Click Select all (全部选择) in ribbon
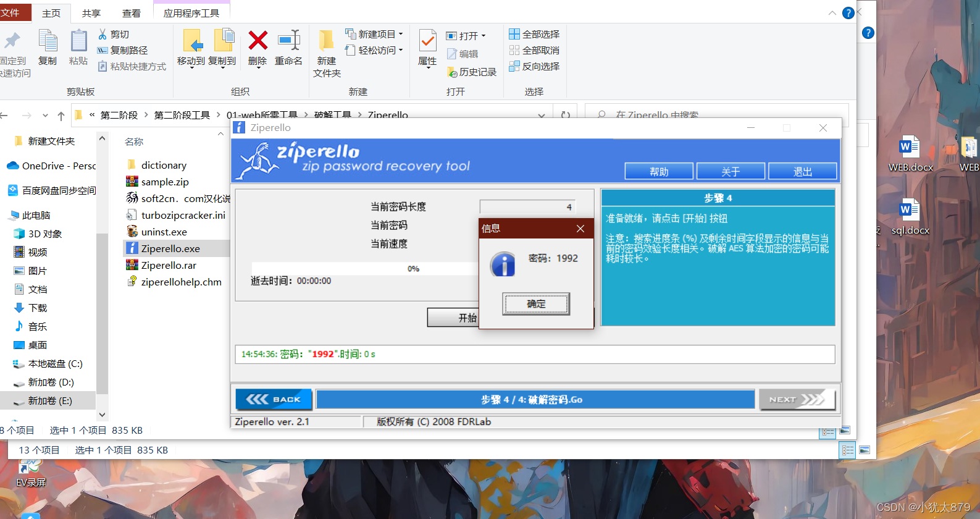Viewport: 980px width, 519px height. tap(534, 34)
